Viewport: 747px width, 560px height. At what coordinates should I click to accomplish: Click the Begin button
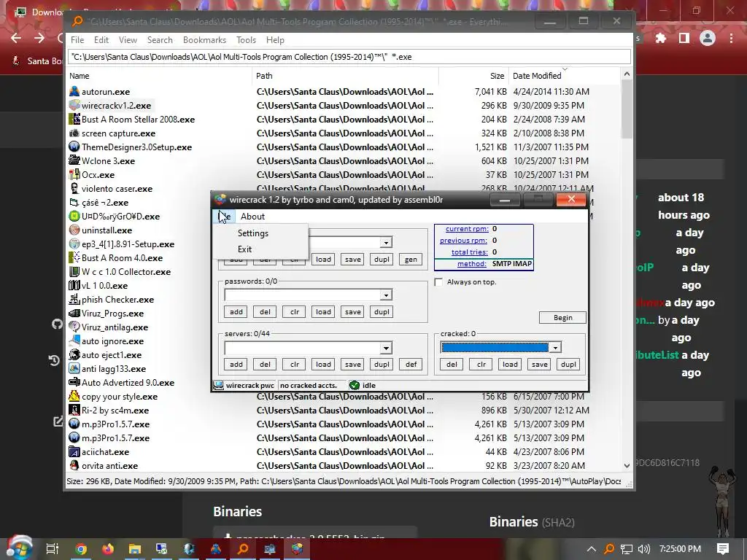pyautogui.click(x=562, y=318)
